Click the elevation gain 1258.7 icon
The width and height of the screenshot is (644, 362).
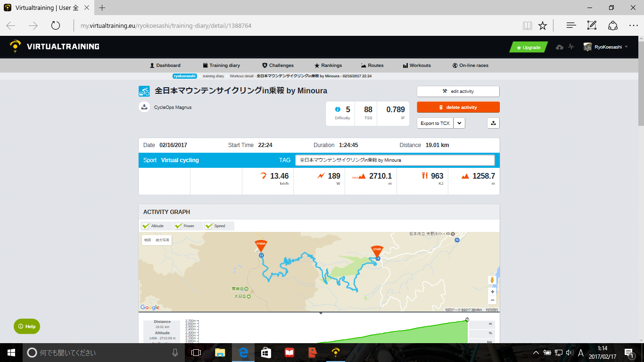[x=465, y=176]
